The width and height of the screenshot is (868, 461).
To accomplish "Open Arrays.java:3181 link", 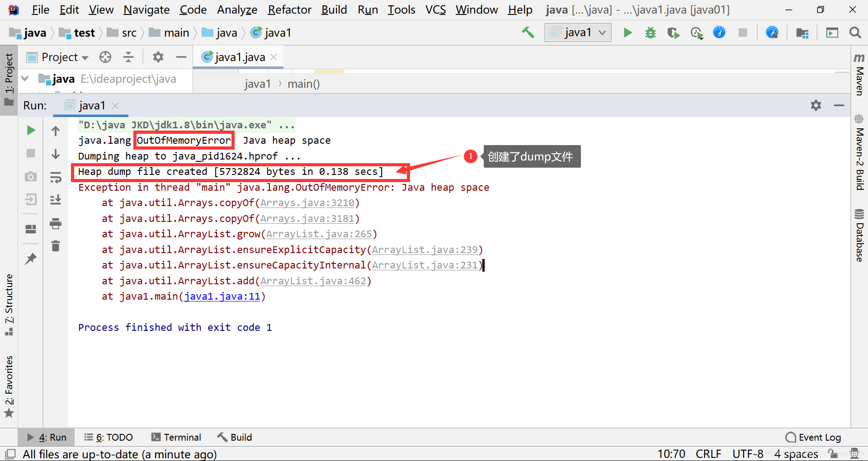I will point(307,219).
